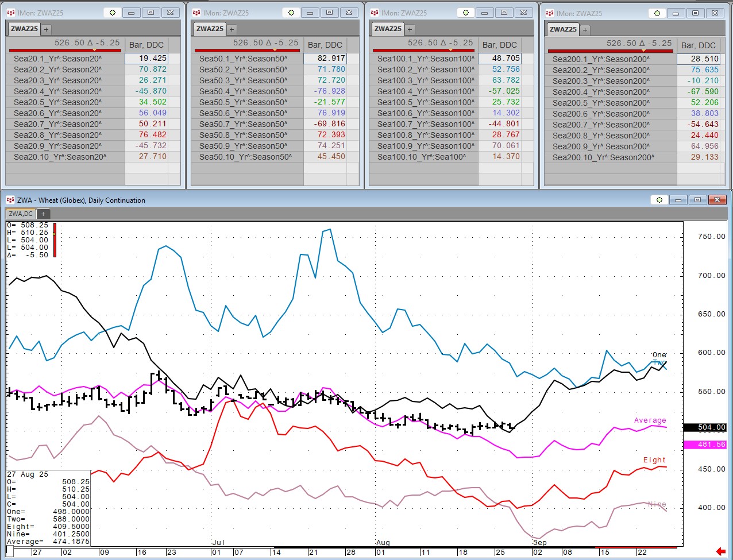Image resolution: width=733 pixels, height=560 pixels.
Task: Click the Aug month label on the time axis
Action: click(x=383, y=543)
